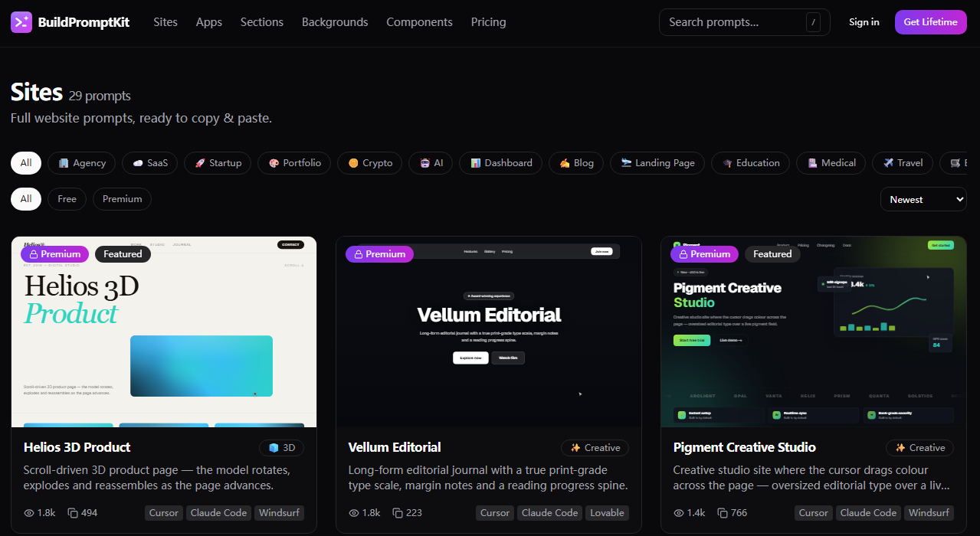The height and width of the screenshot is (536, 980).
Task: Select the All category filter chip
Action: [26, 163]
